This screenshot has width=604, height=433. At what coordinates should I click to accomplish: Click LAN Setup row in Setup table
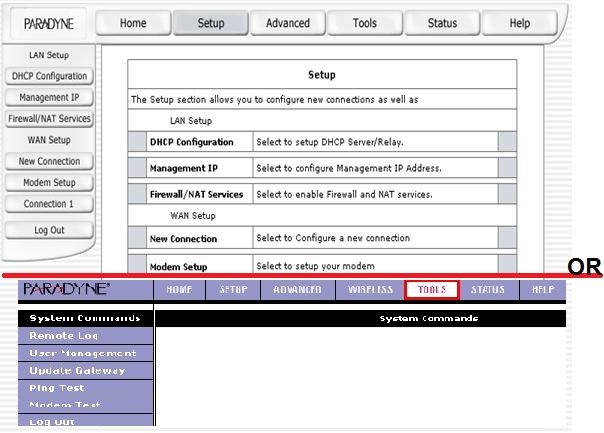[322, 121]
